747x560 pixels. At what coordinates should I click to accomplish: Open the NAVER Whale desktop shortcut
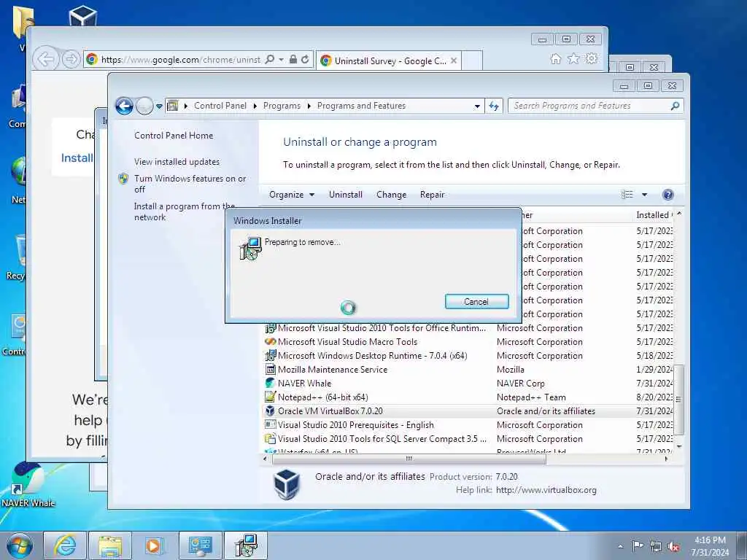pos(28,484)
